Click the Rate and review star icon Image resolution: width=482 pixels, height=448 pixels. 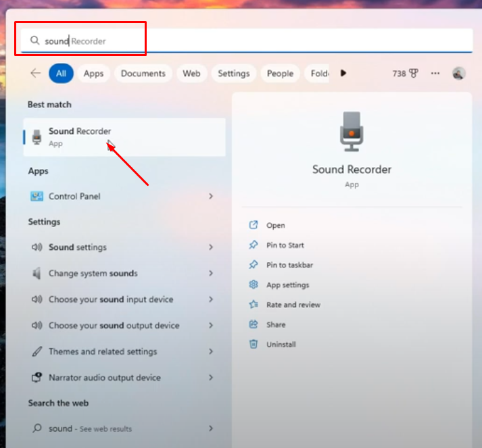[254, 305]
